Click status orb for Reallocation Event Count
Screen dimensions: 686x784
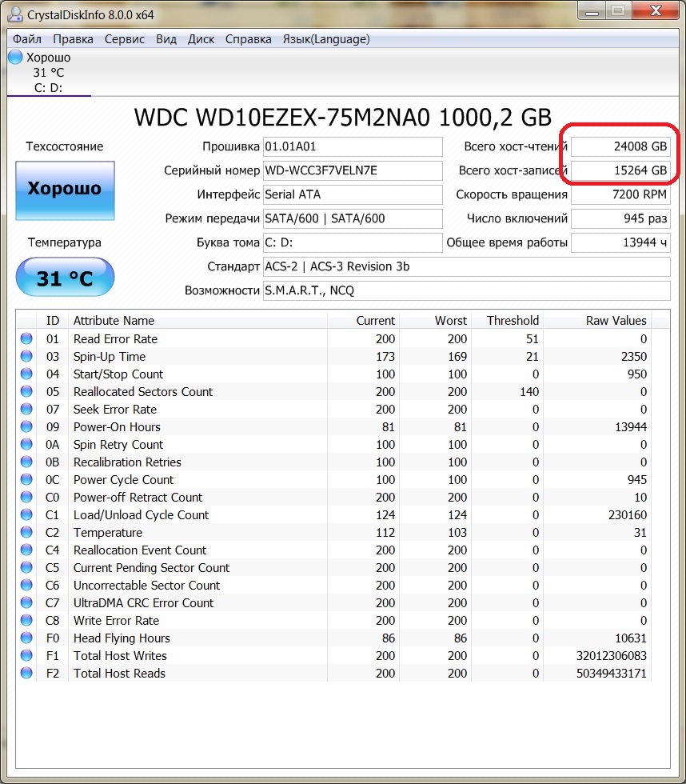click(26, 550)
